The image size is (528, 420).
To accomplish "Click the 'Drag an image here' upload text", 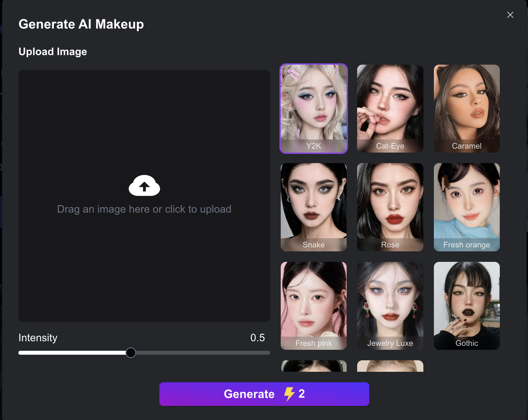I will (144, 209).
